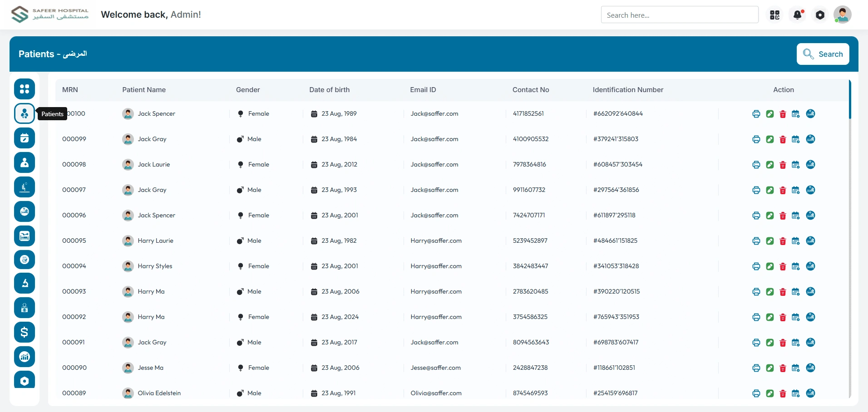
Task: Schedule appointment for patient MRN 000096
Action: point(796,216)
